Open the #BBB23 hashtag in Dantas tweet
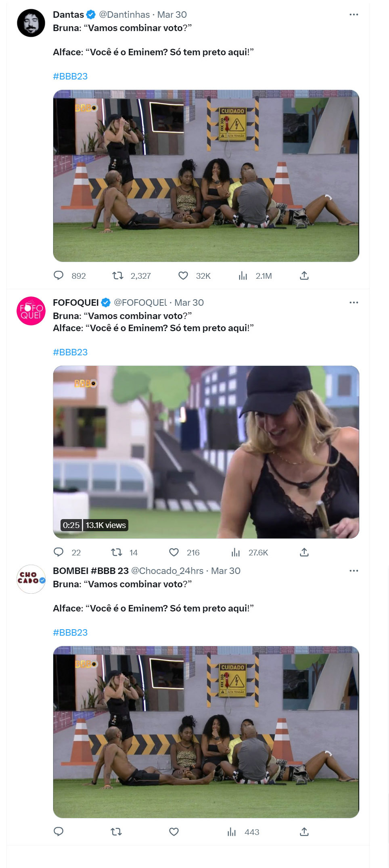The width and height of the screenshot is (389, 868). tap(70, 76)
